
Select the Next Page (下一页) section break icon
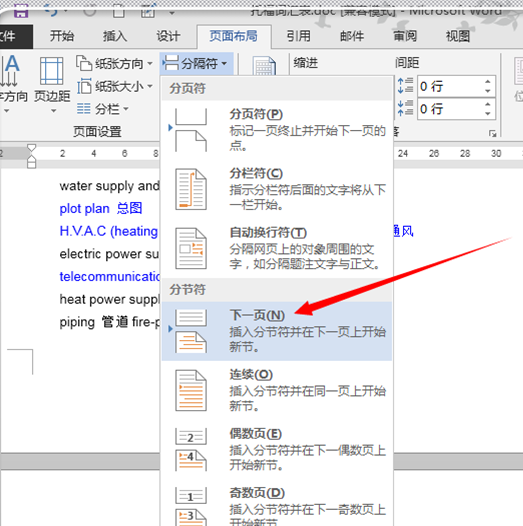click(191, 331)
